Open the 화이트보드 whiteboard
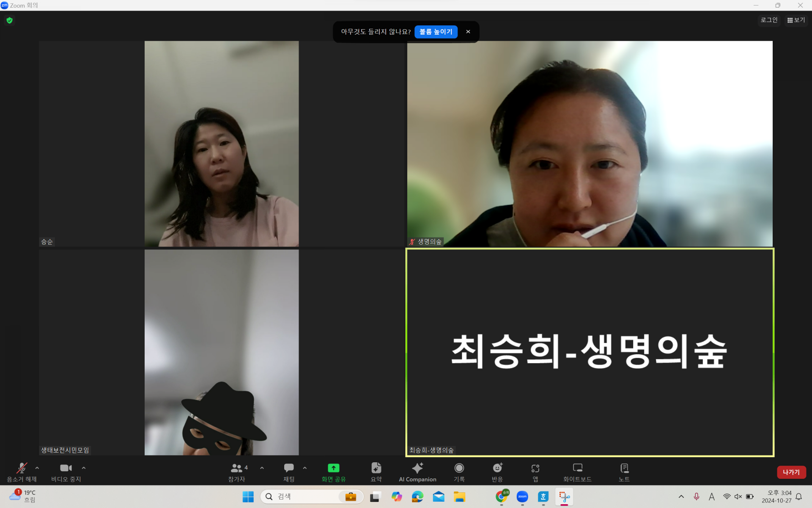 pos(577,472)
